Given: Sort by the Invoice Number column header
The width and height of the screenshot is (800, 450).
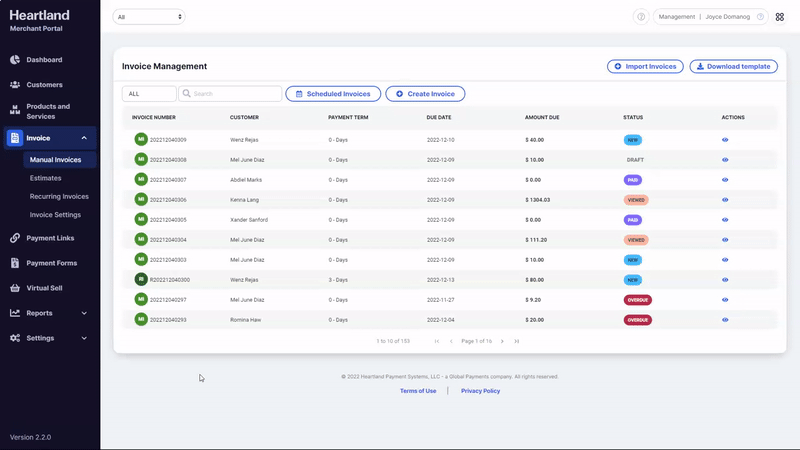Looking at the screenshot, I should [154, 117].
